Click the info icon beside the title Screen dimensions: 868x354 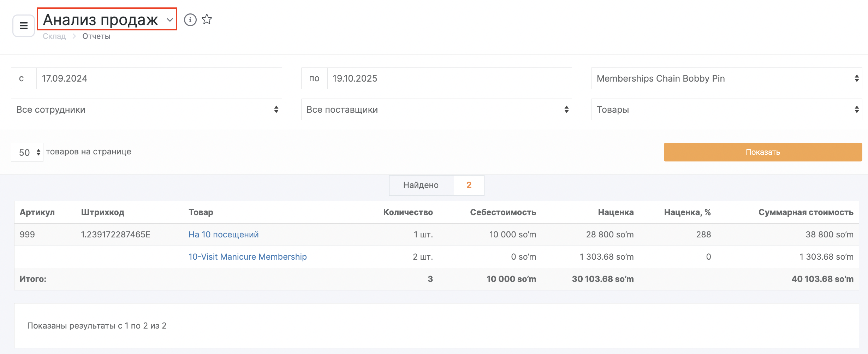190,20
